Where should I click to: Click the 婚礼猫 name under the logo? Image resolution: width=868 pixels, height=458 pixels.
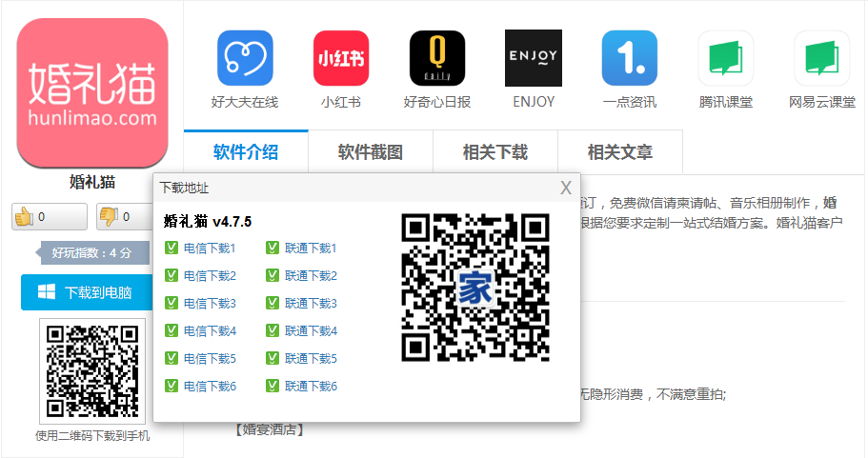point(92,182)
